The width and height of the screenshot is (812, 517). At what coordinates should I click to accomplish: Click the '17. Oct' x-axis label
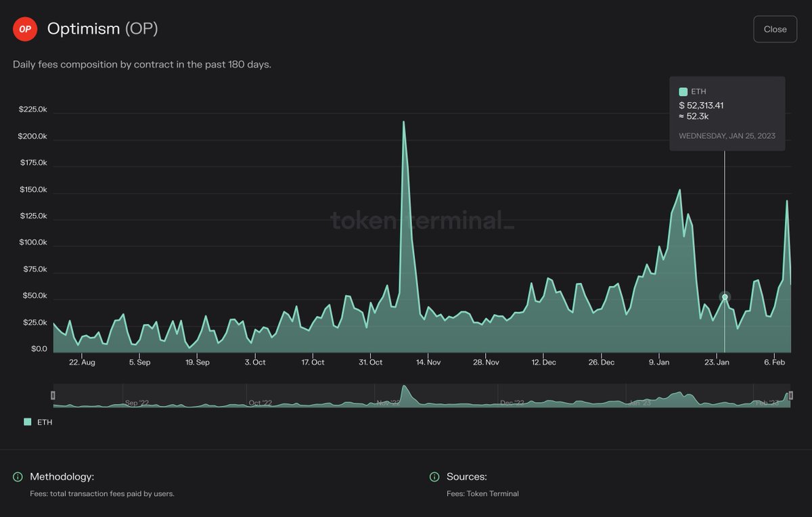pos(312,363)
